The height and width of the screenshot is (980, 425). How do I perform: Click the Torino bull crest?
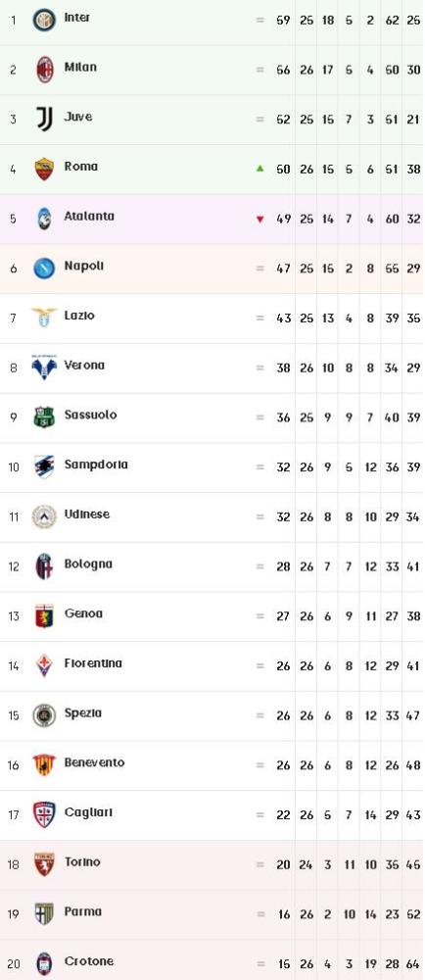pyautogui.click(x=44, y=863)
